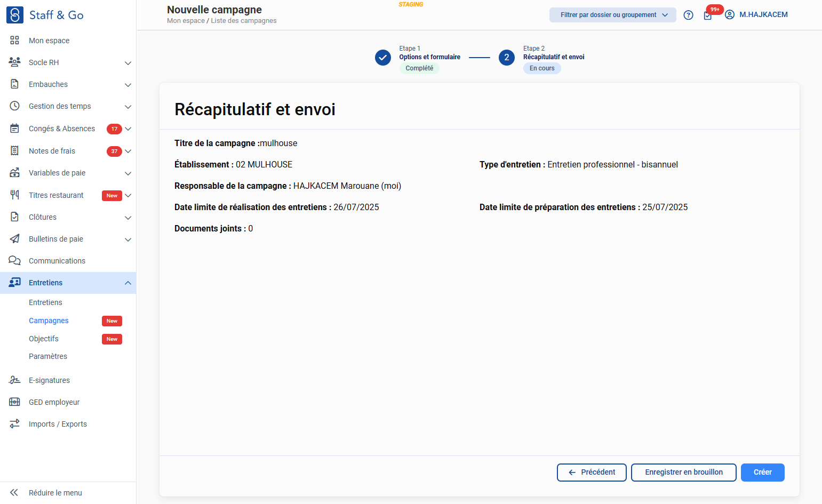Click the Socle RH people icon

tap(14, 62)
